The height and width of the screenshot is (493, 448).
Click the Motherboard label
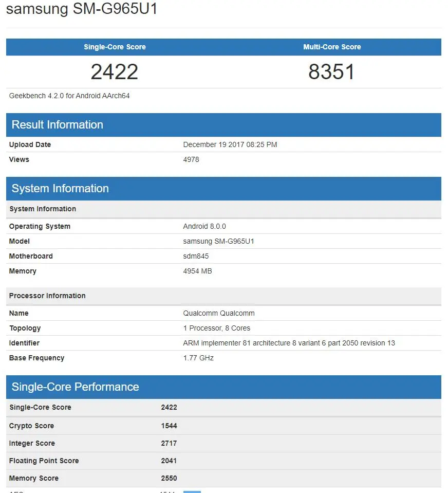31,256
